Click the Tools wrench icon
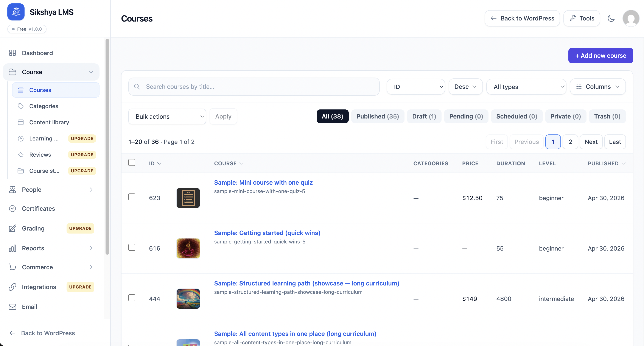The width and height of the screenshot is (644, 346). pyautogui.click(x=573, y=18)
